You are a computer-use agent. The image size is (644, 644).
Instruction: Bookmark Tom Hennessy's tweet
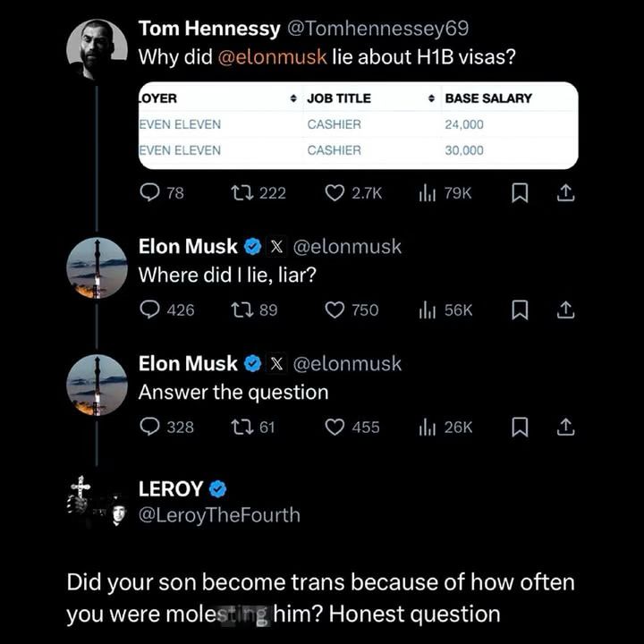tap(519, 192)
